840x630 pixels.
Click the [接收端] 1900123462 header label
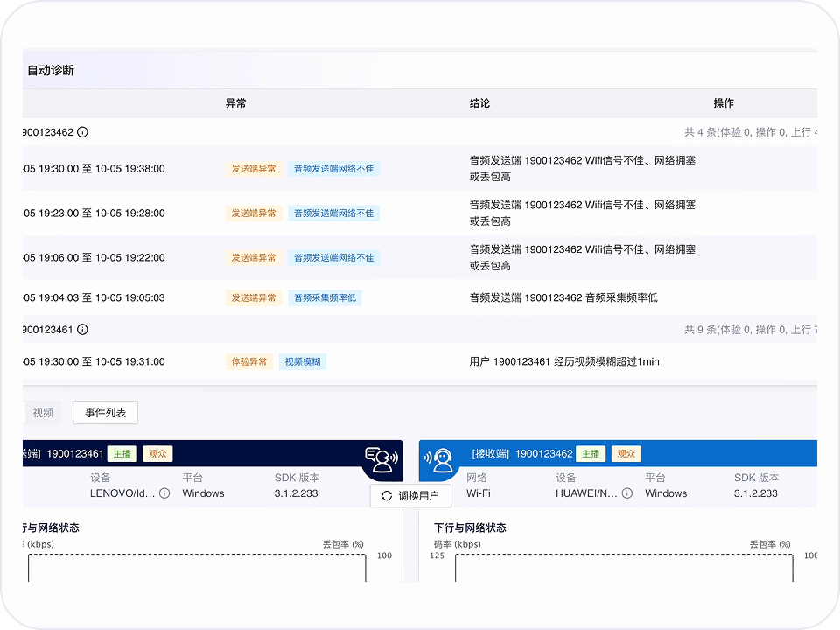(522, 454)
